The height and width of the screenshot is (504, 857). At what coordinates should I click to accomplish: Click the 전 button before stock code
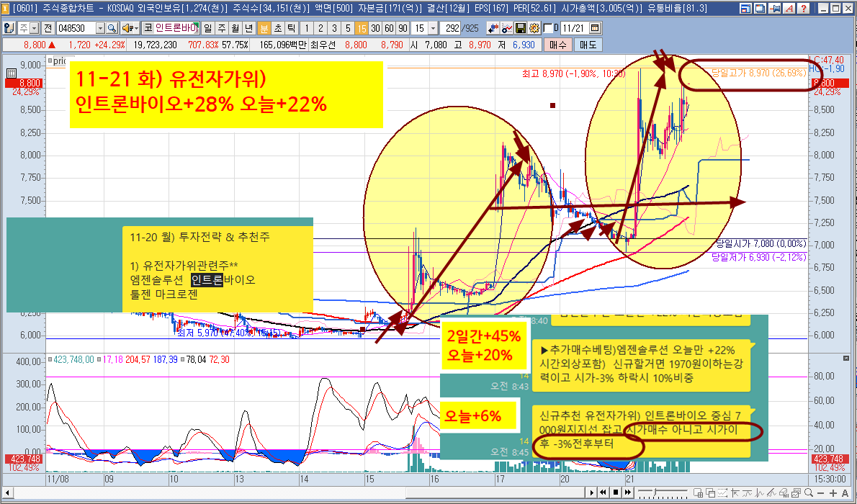coord(48,28)
